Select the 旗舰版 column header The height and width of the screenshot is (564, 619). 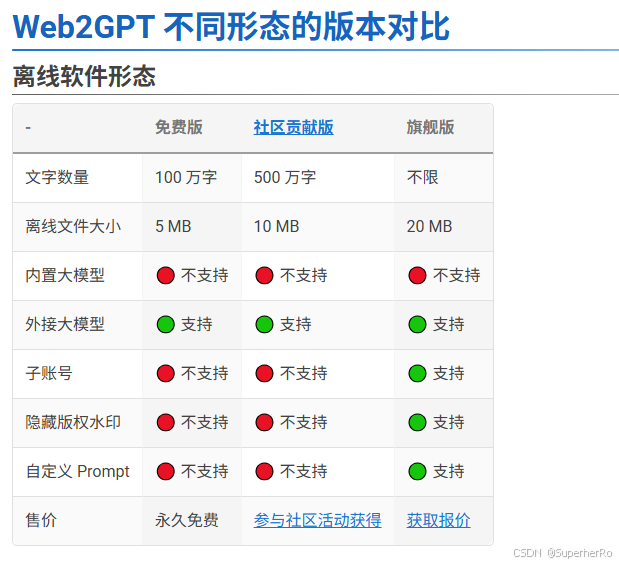click(x=430, y=127)
